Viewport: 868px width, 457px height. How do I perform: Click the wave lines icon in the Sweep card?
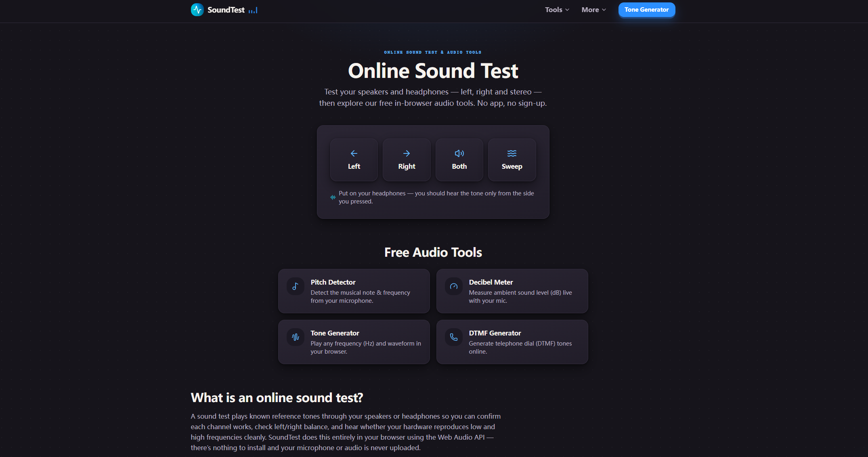click(512, 153)
